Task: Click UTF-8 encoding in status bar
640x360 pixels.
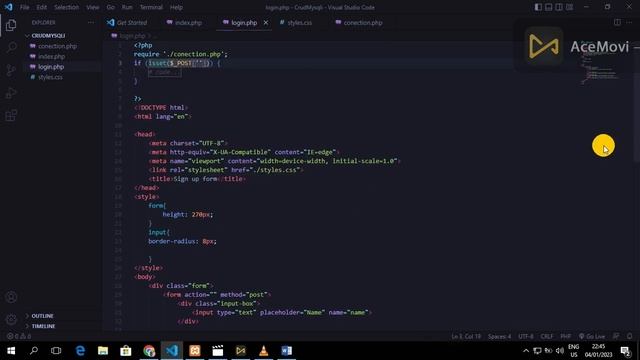Action: coord(526,336)
